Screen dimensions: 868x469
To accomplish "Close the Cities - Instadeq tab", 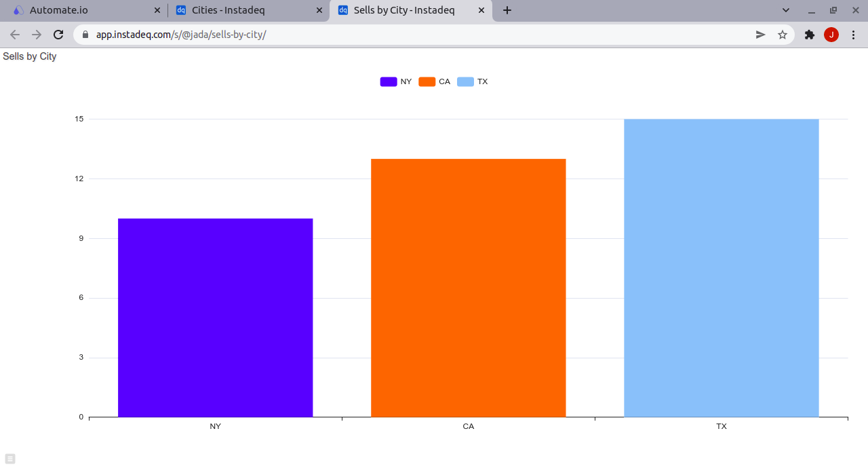I will tap(319, 10).
